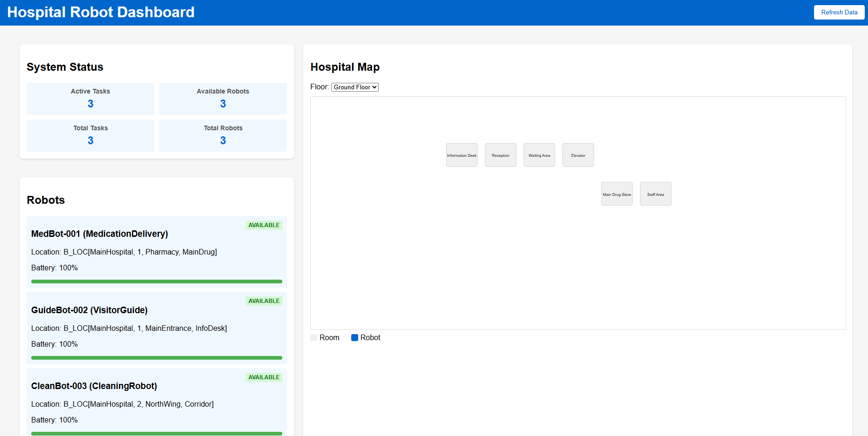The image size is (868, 436).
Task: Click the Waiting Area room node
Action: point(539,155)
